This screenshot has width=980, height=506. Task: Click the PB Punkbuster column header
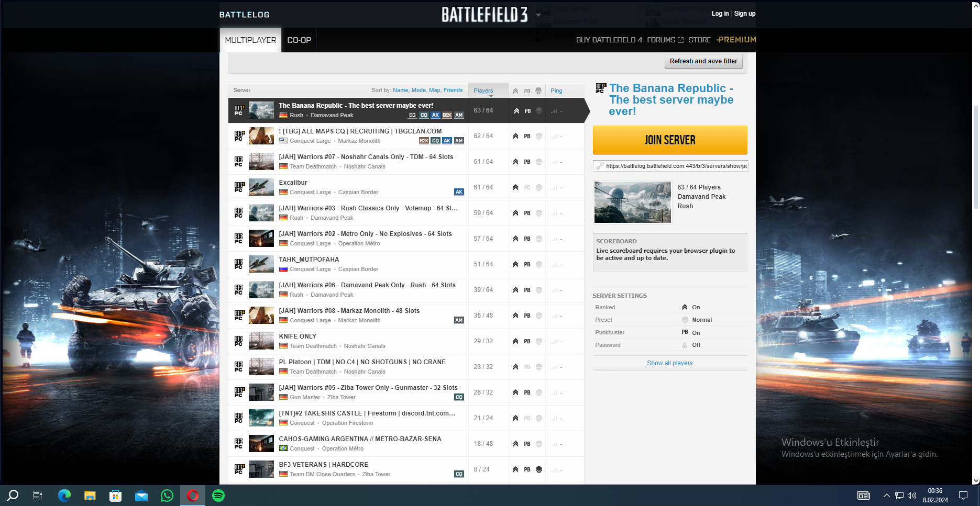(527, 91)
